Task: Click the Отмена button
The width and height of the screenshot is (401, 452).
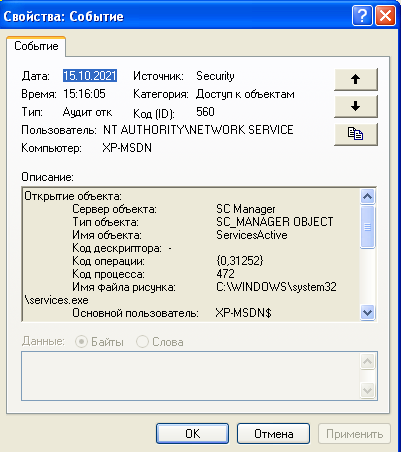Action: [x=273, y=434]
